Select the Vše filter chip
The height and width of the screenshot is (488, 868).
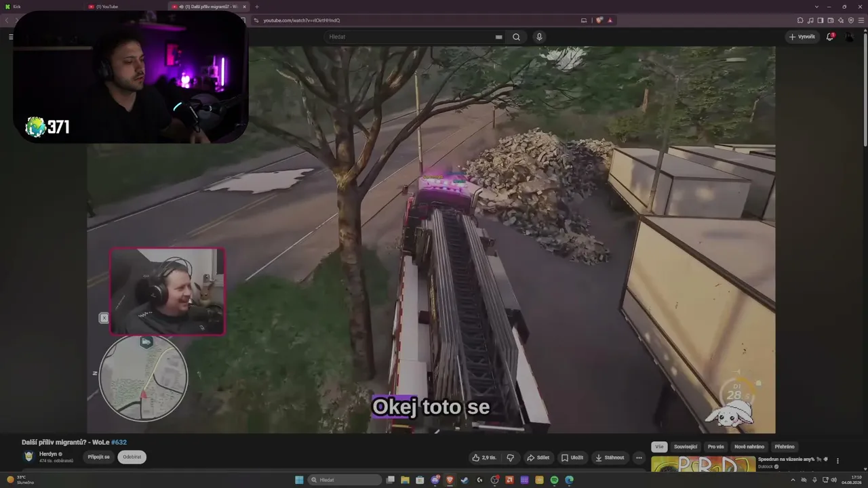(659, 447)
